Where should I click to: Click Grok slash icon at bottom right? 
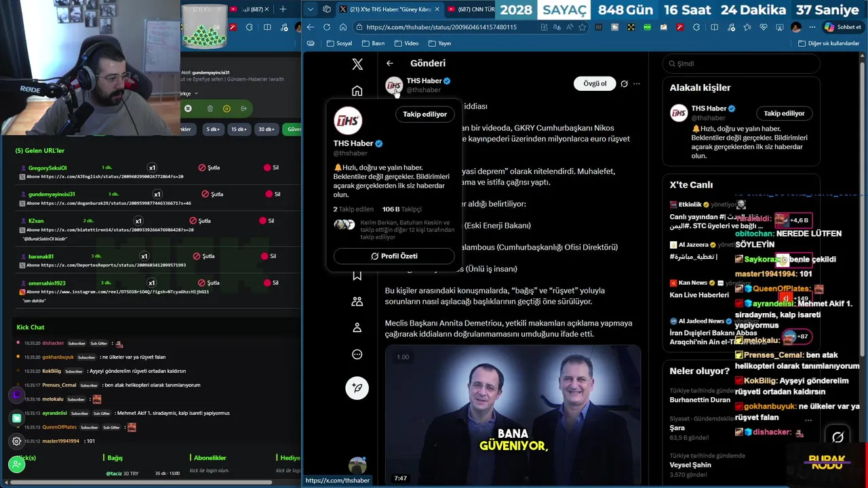click(x=837, y=437)
